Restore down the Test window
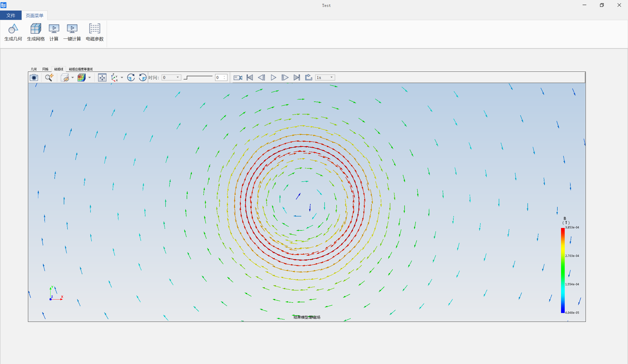The width and height of the screenshot is (628, 364). point(602,5)
